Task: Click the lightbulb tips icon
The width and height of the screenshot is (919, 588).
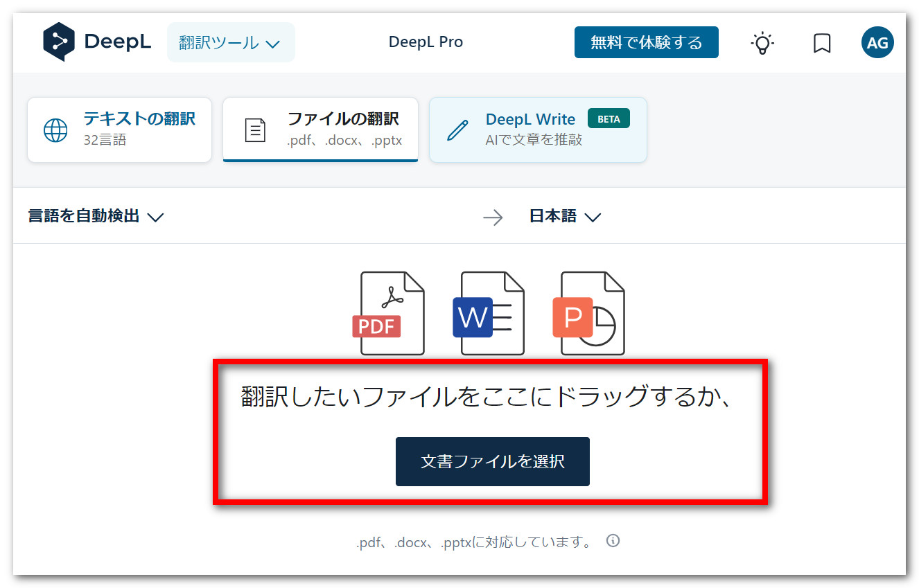Action: tap(762, 43)
